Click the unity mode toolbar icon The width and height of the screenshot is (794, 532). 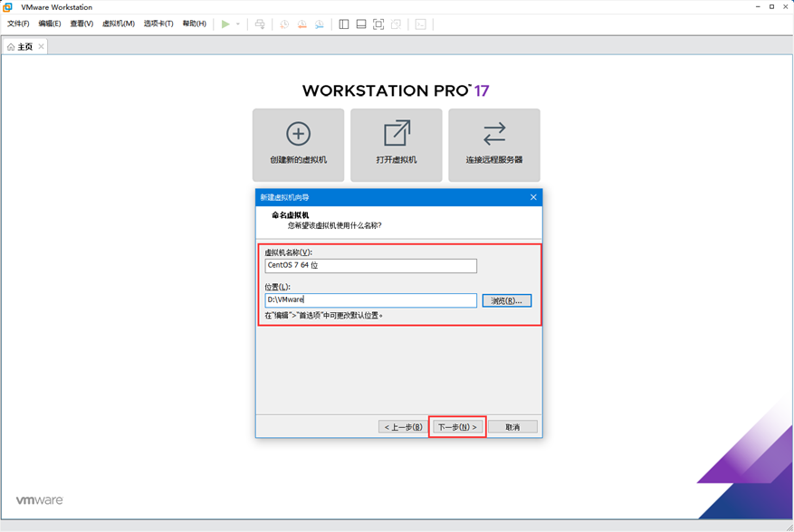(396, 24)
